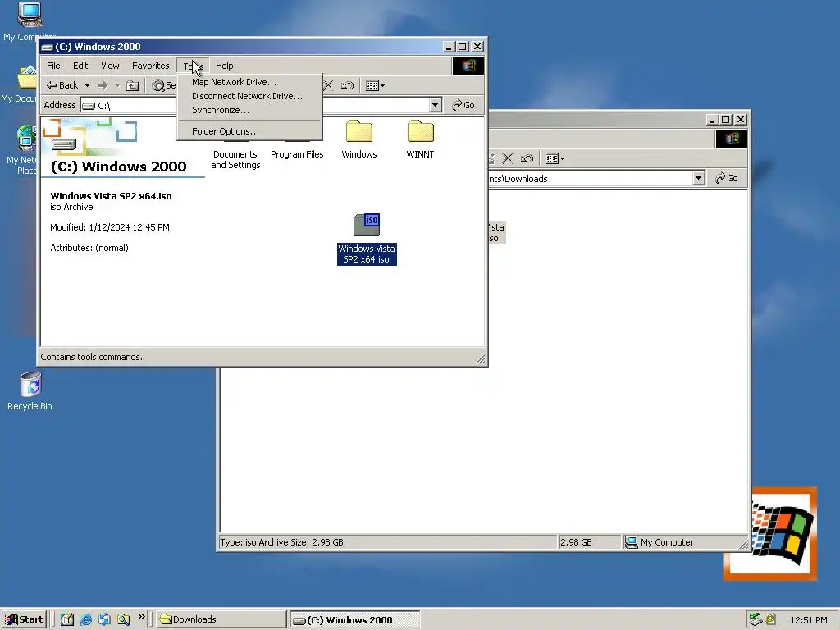The height and width of the screenshot is (630, 840).
Task: Open the Search pane in the C: window
Action: pos(163,85)
